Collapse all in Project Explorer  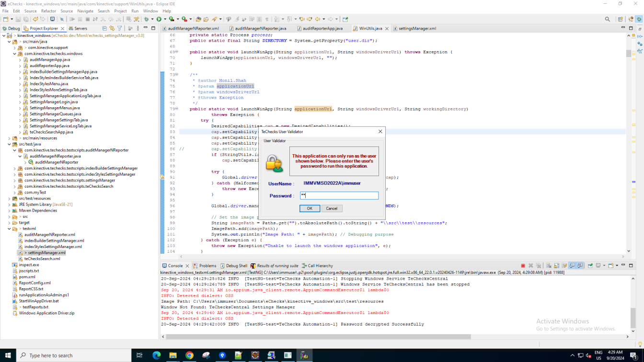point(104,28)
